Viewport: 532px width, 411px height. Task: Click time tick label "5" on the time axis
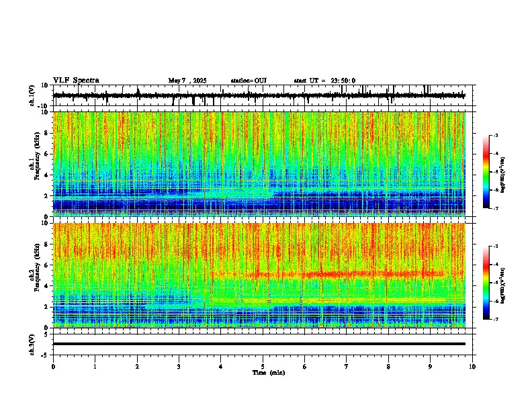[x=263, y=367]
